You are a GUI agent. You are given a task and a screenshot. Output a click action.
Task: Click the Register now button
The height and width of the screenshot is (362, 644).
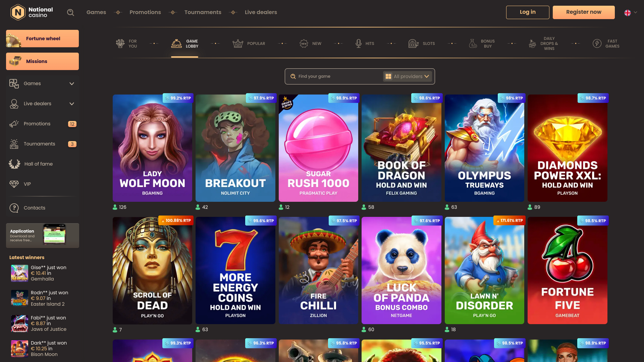[x=584, y=12]
